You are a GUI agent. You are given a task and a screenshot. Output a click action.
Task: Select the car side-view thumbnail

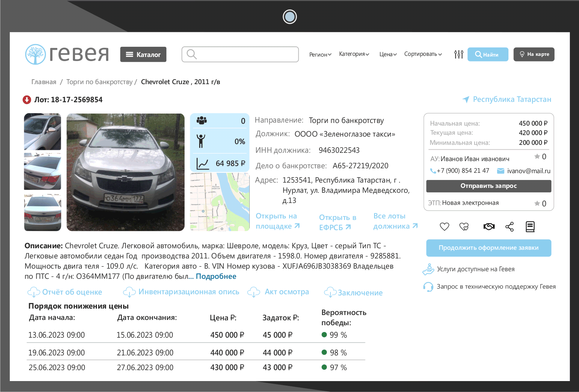[x=43, y=132]
